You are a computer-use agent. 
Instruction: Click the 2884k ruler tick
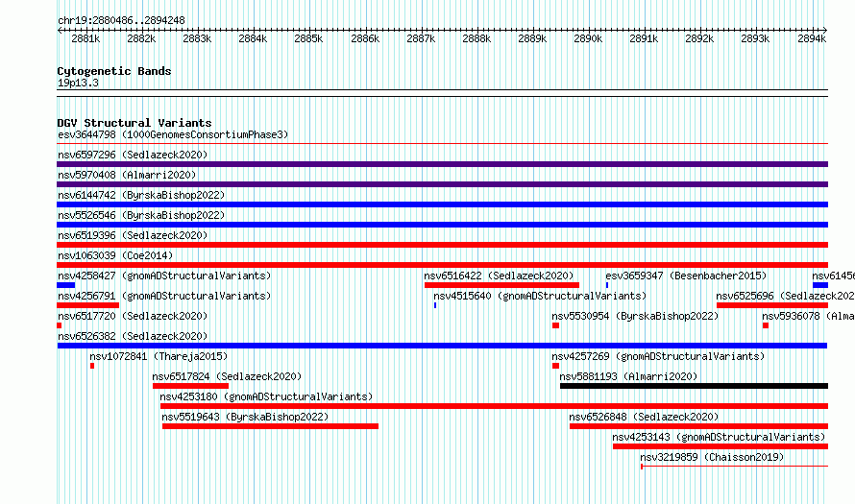(253, 38)
